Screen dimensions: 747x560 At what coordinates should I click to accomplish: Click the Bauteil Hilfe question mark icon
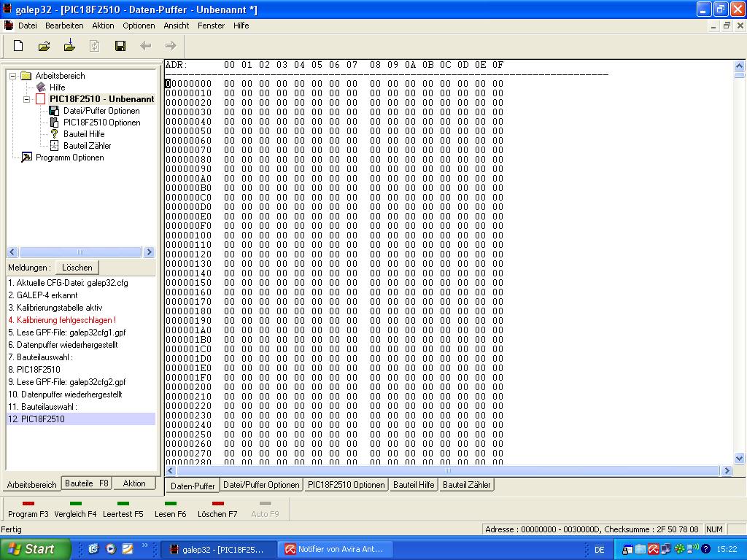54,134
